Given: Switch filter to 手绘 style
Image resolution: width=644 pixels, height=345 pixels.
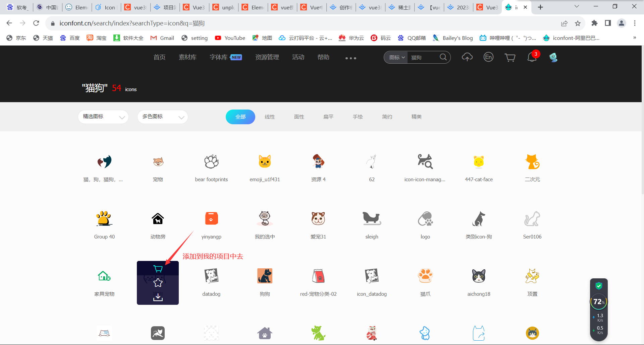Looking at the screenshot, I should pos(358,117).
